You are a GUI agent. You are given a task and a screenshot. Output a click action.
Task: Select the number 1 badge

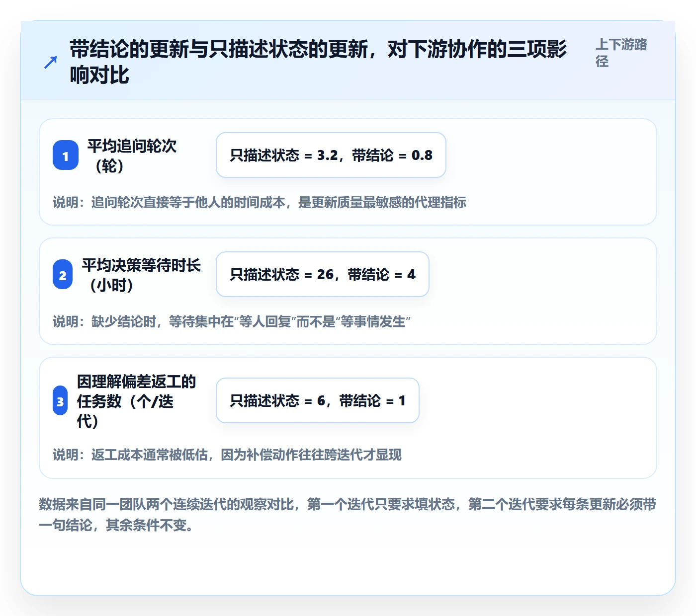click(x=66, y=155)
